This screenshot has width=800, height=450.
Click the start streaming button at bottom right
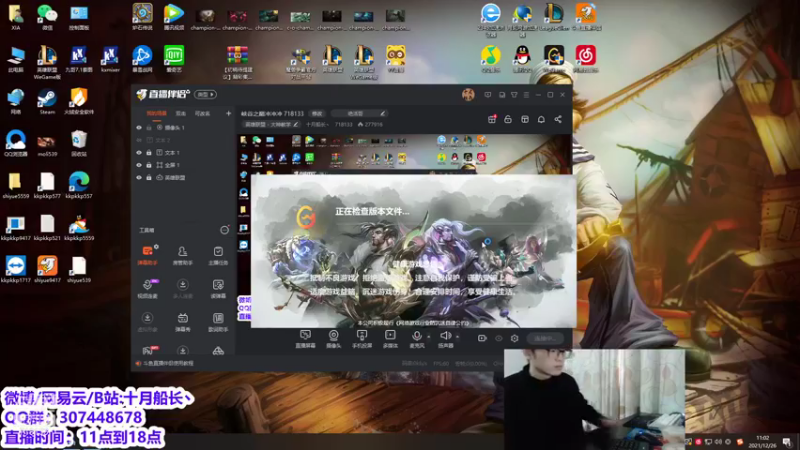click(x=545, y=338)
